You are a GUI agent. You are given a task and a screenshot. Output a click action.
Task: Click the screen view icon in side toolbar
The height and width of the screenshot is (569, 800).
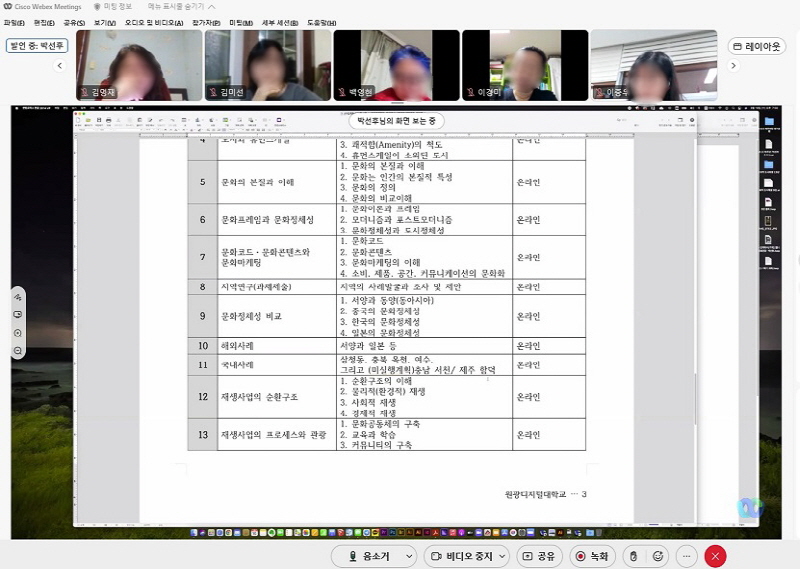click(x=18, y=314)
